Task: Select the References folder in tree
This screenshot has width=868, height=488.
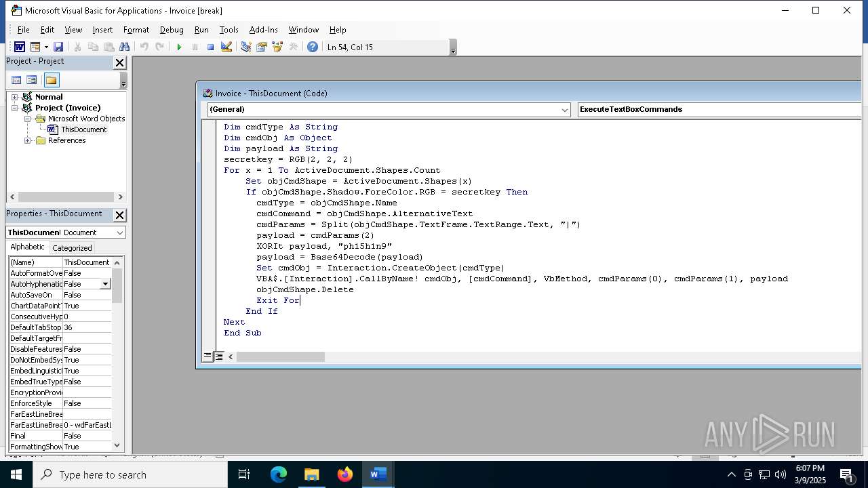Action: pyautogui.click(x=66, y=140)
